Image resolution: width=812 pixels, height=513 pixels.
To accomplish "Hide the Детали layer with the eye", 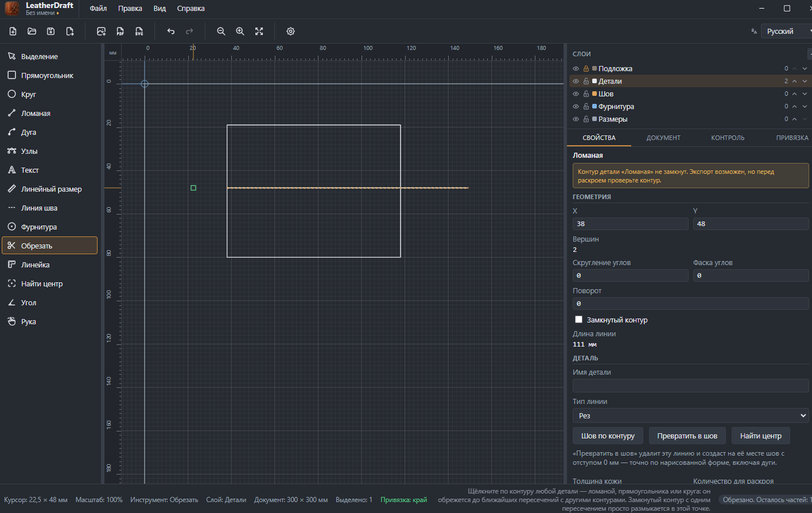I will tap(576, 81).
